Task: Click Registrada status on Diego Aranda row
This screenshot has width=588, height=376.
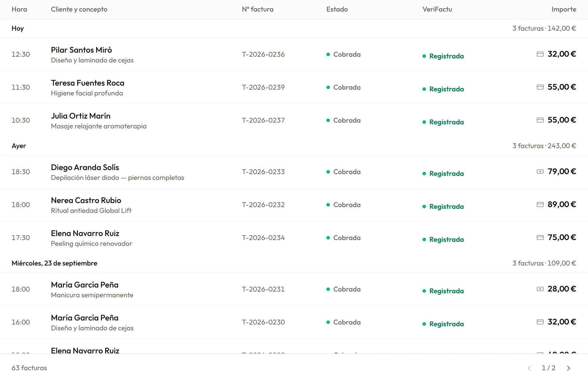Action: 443,174
